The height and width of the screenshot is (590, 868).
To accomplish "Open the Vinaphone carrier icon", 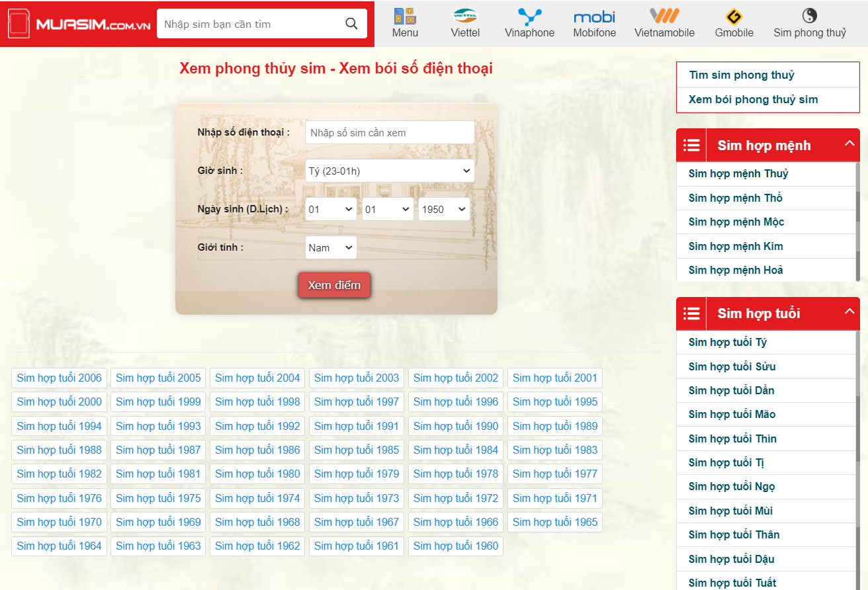I will click(x=529, y=17).
